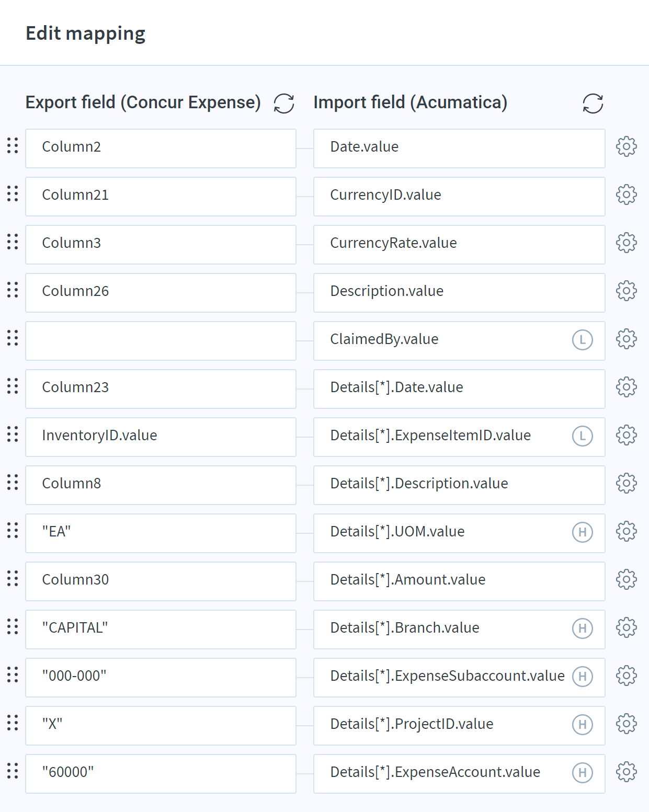Select the "Edit mapping" heading text
649x812 pixels.
point(86,34)
